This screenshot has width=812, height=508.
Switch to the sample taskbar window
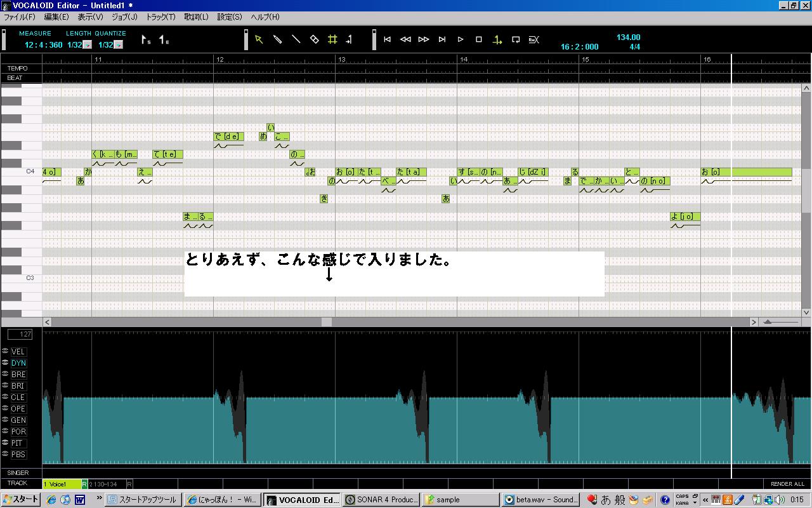[x=460, y=500]
